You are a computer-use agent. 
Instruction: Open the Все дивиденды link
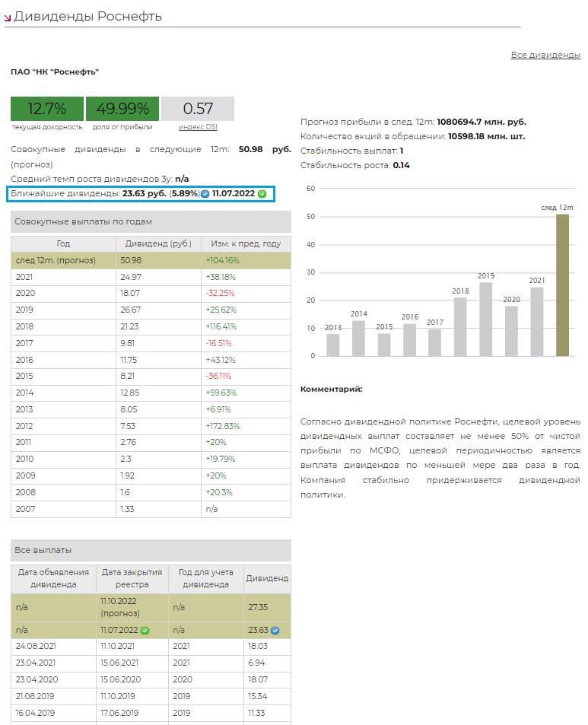click(545, 55)
